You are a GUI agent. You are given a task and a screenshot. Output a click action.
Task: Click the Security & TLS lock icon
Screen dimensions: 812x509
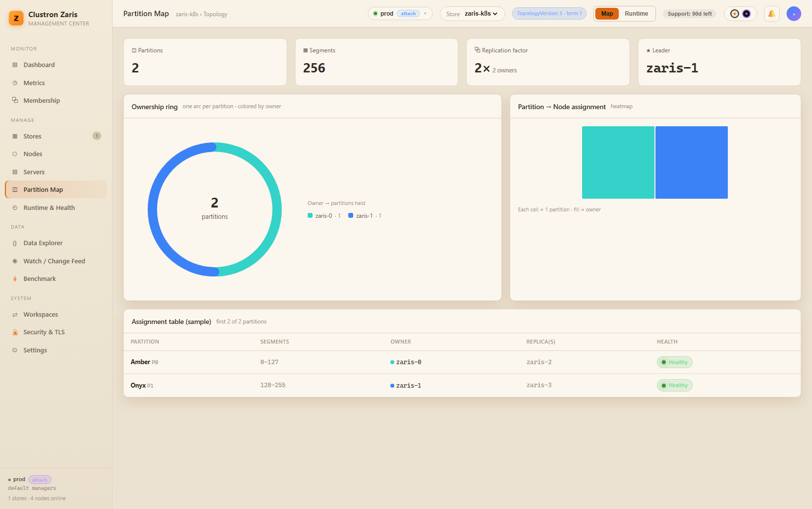[15, 332]
